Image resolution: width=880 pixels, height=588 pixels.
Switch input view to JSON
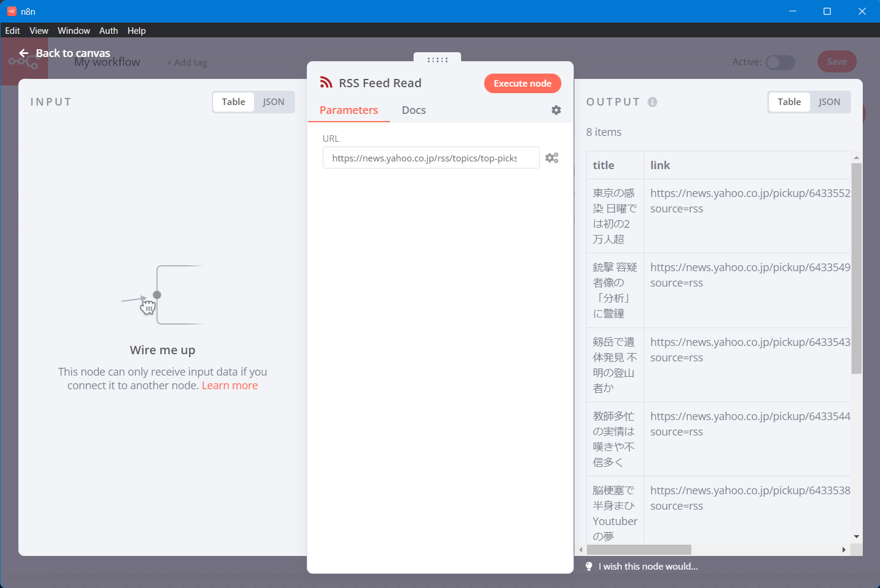tap(274, 102)
